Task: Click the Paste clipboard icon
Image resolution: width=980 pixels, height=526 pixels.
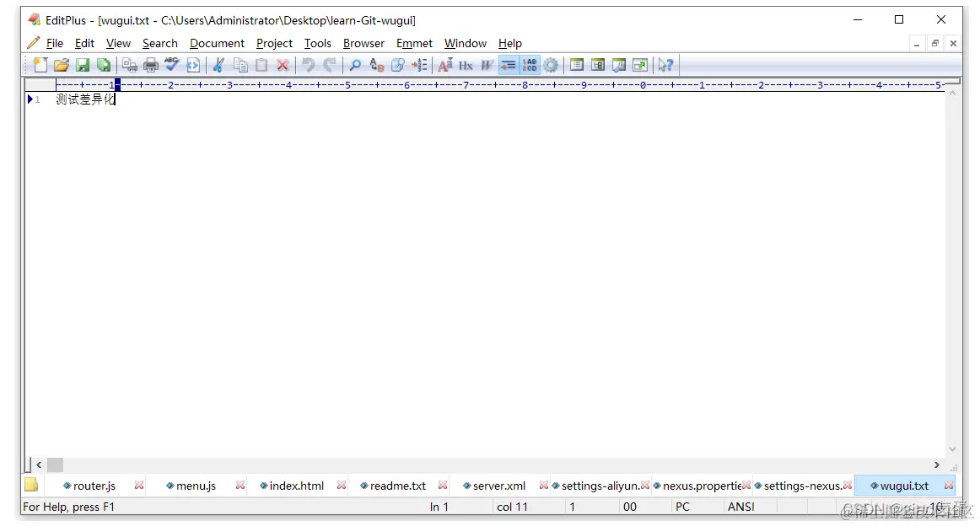Action: coord(261,65)
